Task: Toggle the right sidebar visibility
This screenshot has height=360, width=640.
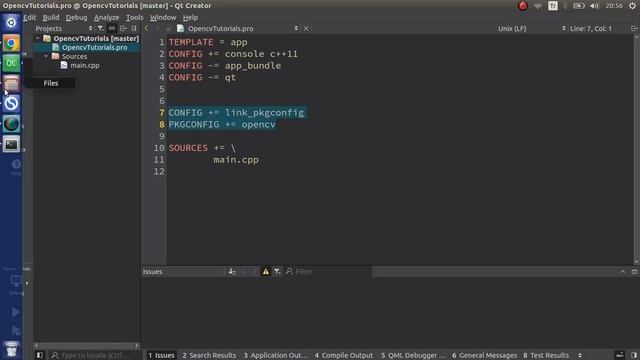Action: 634,355
